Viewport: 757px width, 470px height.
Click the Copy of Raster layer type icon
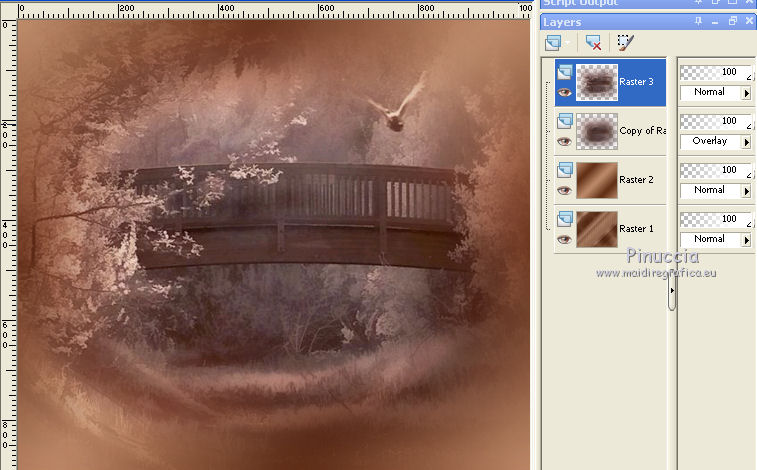pos(565,121)
